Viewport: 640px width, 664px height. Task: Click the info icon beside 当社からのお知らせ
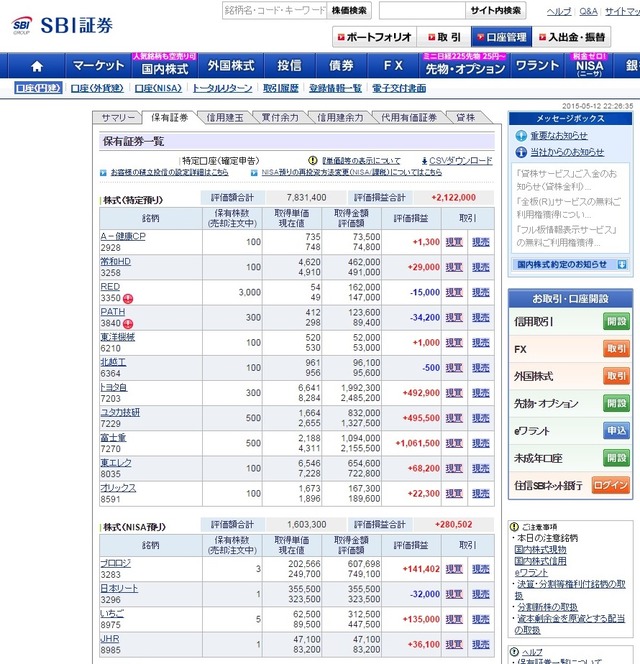point(521,152)
